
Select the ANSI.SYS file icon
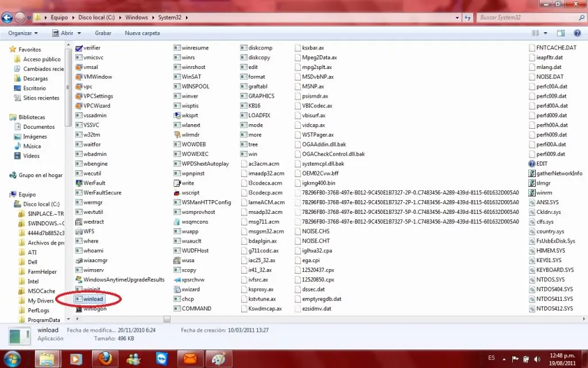click(532, 202)
